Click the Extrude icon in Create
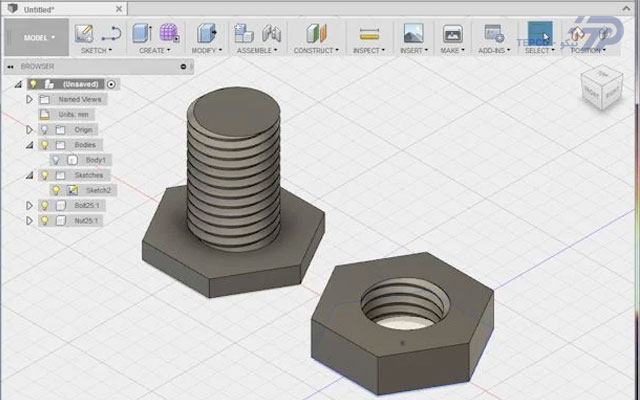This screenshot has width=640, height=400. [142, 33]
